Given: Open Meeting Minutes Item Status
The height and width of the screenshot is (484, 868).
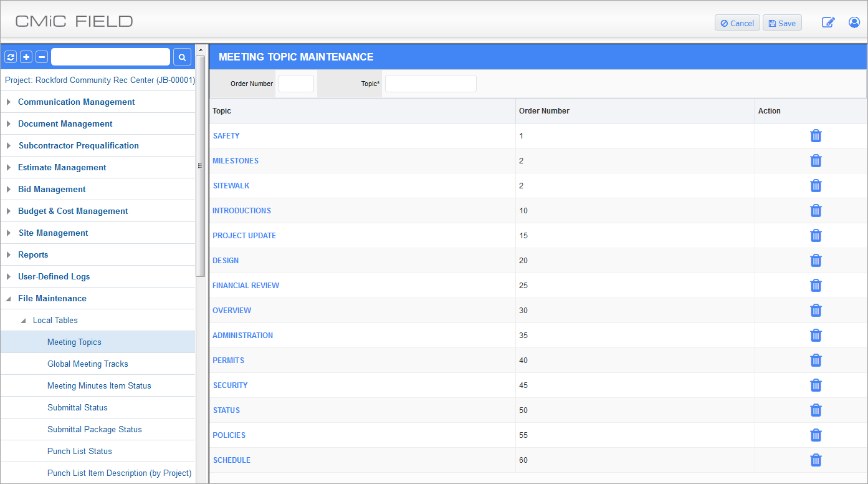Looking at the screenshot, I should (99, 385).
